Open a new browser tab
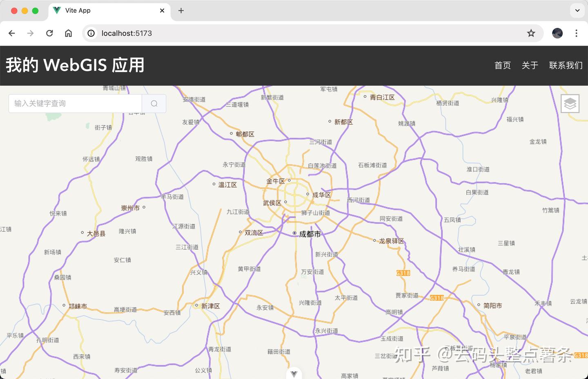The image size is (588, 379). click(181, 11)
